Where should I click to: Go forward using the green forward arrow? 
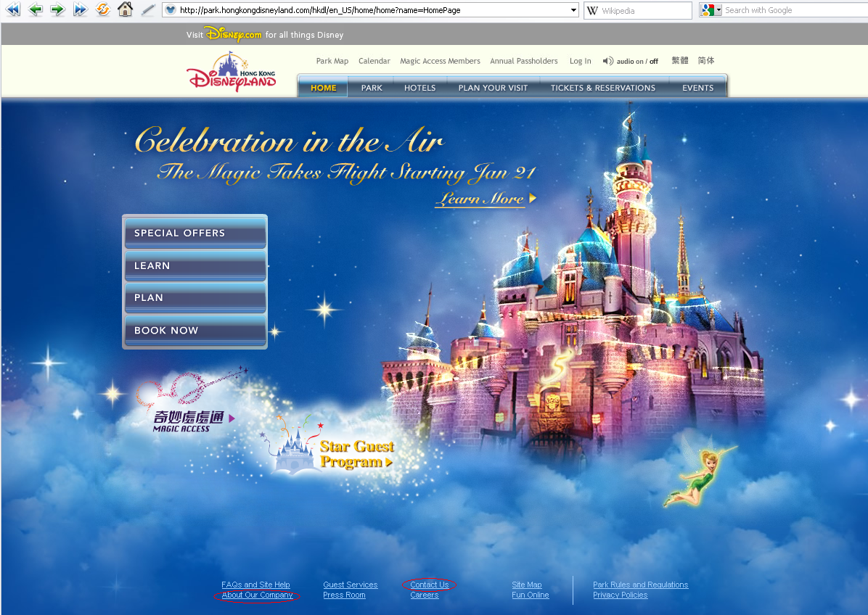tap(57, 9)
